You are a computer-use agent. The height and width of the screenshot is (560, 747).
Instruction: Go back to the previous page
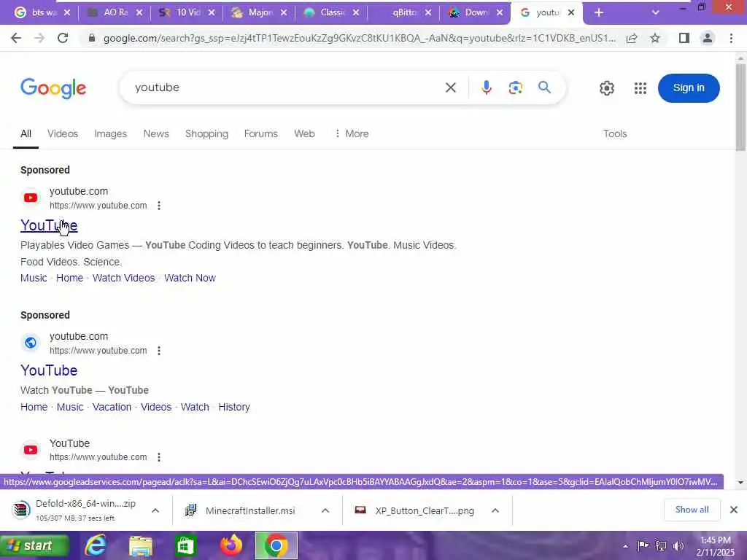[16, 38]
